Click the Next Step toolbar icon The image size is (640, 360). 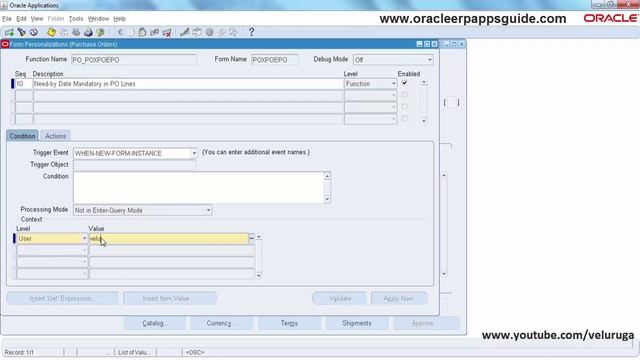tap(64, 32)
